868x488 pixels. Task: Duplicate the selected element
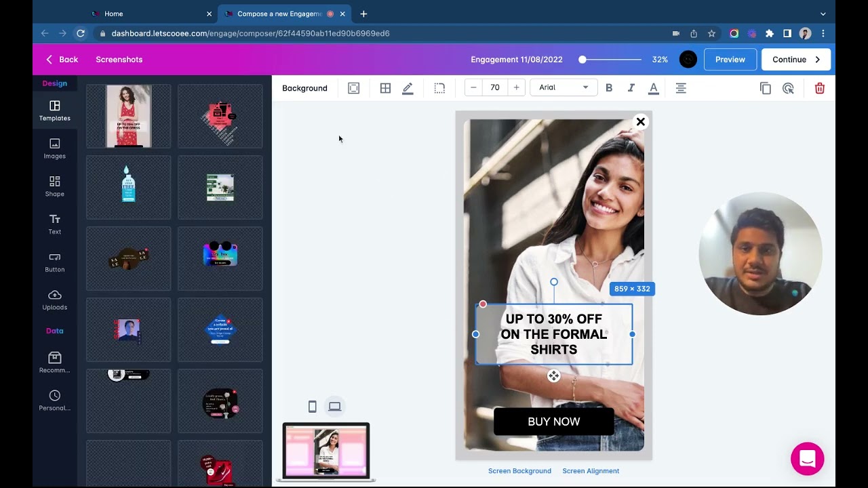tap(766, 88)
